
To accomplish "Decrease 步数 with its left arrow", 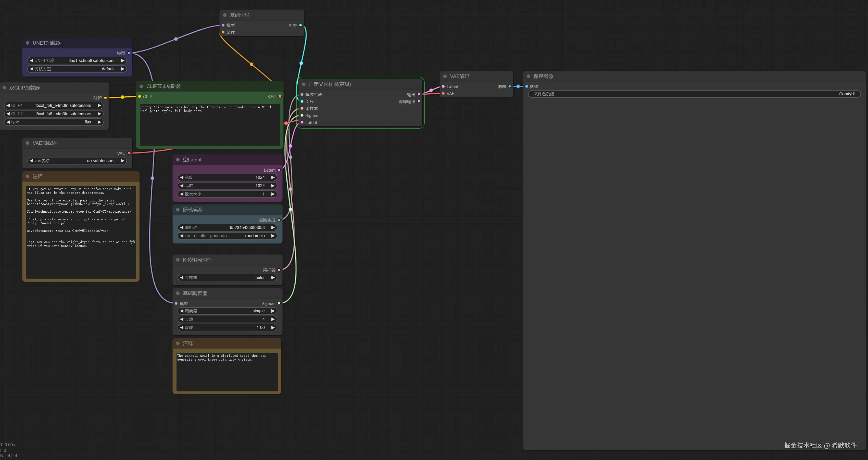I will pyautogui.click(x=182, y=319).
